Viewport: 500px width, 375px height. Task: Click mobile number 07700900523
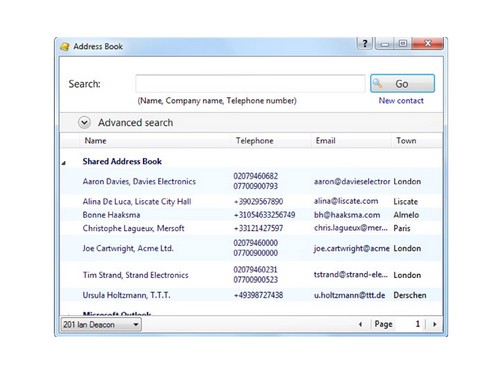[x=255, y=280]
